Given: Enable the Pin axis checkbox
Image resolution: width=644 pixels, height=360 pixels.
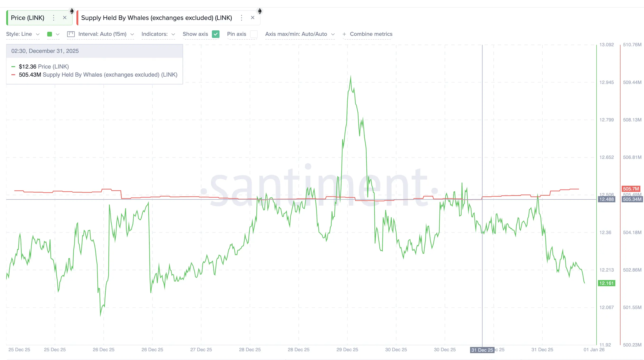Looking at the screenshot, I should pos(254,34).
